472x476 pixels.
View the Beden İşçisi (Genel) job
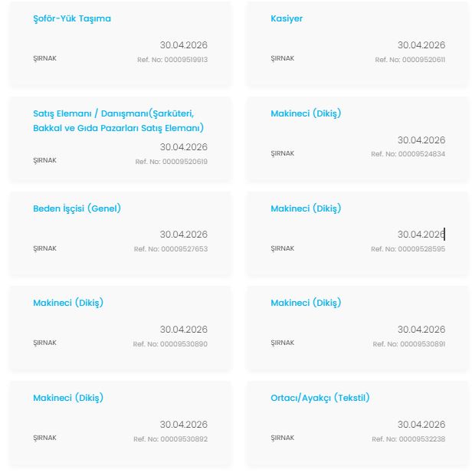coord(77,208)
